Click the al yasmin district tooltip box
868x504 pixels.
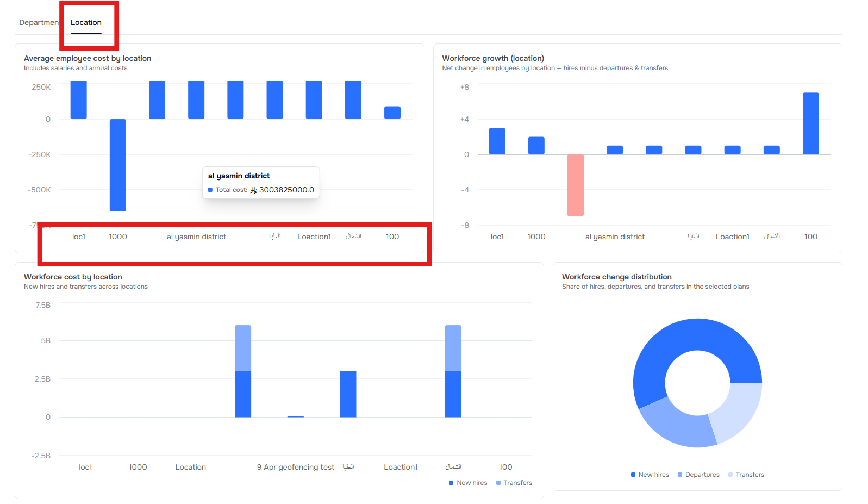click(261, 183)
